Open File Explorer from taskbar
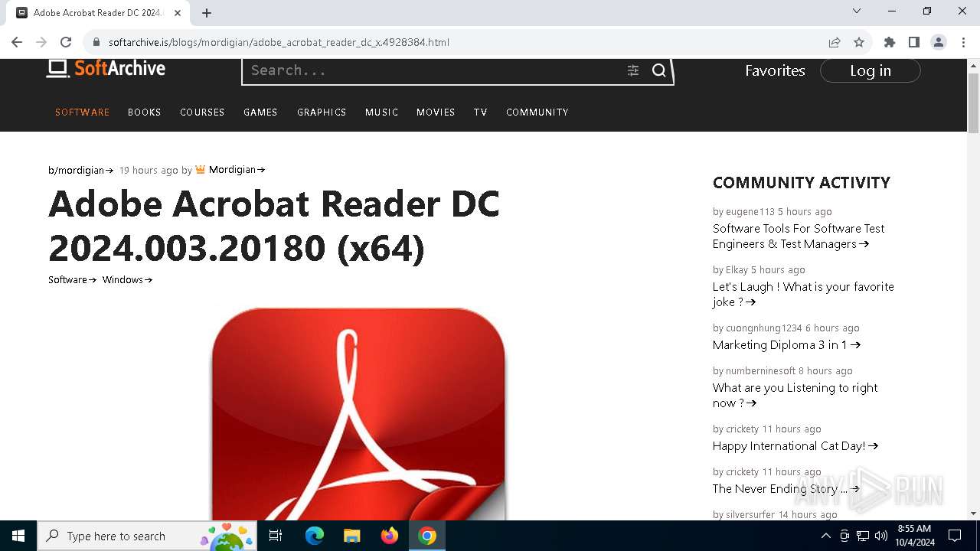980x551 pixels. coord(351,536)
